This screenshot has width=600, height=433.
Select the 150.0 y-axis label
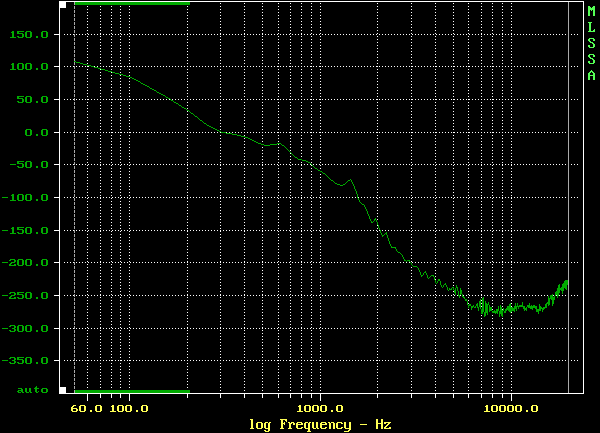click(30, 34)
